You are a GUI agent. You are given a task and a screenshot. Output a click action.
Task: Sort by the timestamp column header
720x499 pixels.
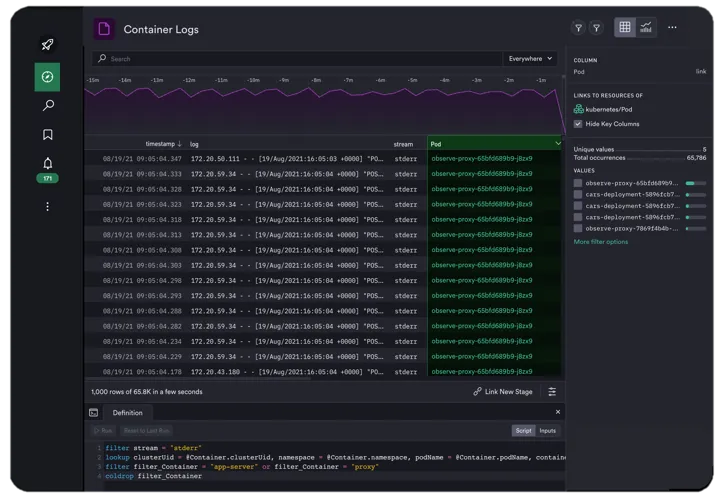pos(163,144)
